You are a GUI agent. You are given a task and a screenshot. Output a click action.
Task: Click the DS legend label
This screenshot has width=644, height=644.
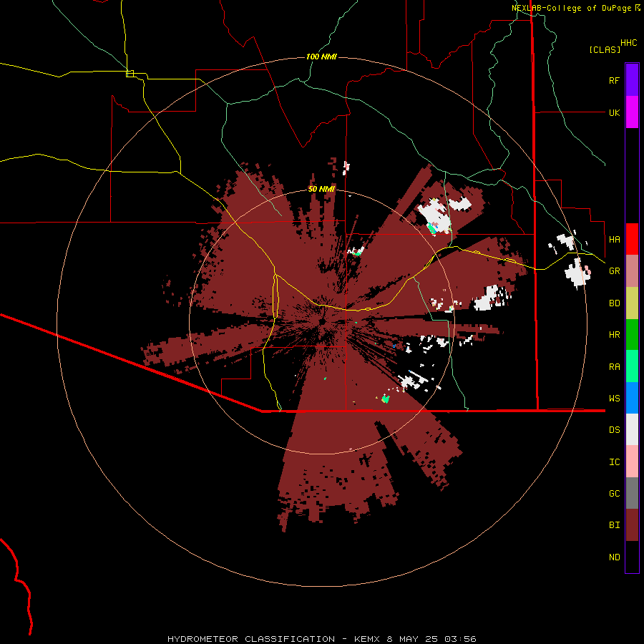click(x=614, y=429)
